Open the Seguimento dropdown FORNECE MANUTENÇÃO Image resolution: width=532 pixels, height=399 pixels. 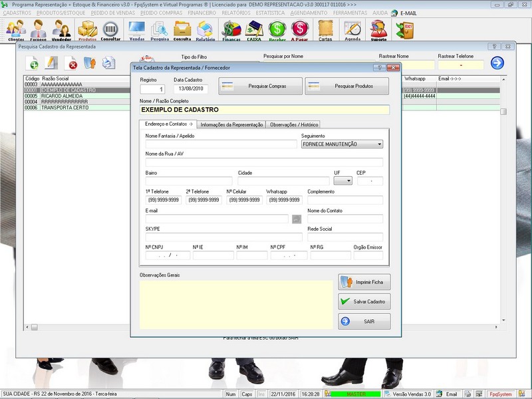[x=342, y=144]
